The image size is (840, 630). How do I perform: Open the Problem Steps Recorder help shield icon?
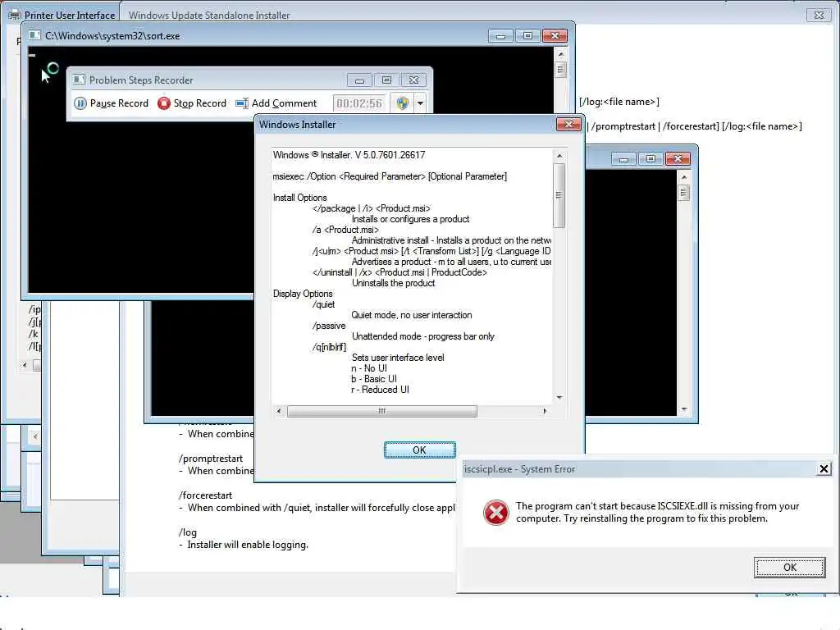pyautogui.click(x=402, y=103)
